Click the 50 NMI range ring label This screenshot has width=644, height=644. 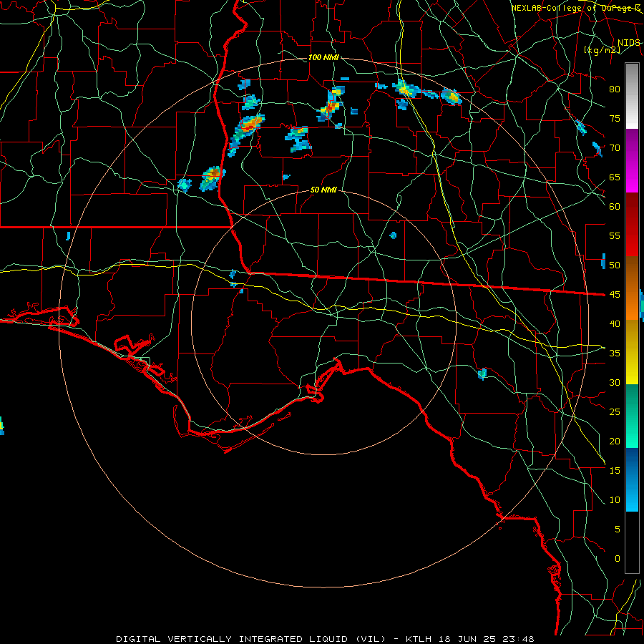(x=323, y=190)
